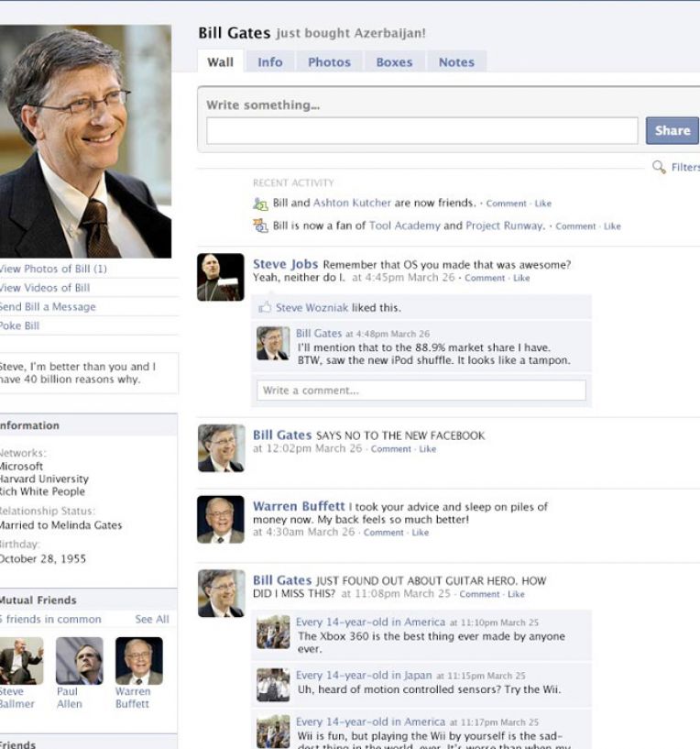This screenshot has height=749, width=700.
Task: Click Bill Gates avatar in 88.9% market share comment
Action: pyautogui.click(x=273, y=343)
